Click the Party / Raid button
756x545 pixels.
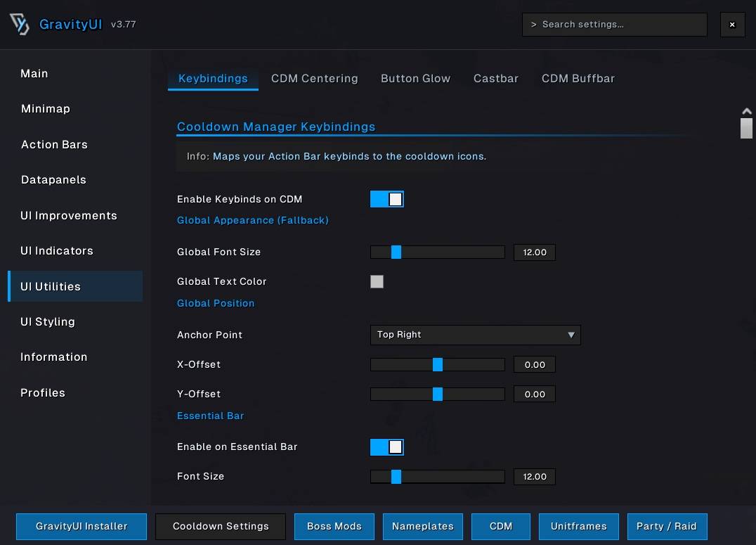pos(667,526)
